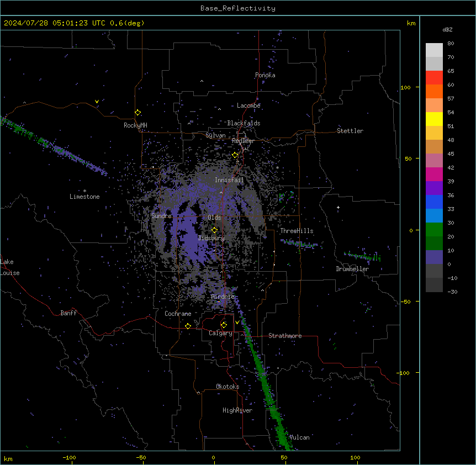Pick the slate purple 0-10 dBZ swatch
Image resolution: width=476 pixels, height=465 pixels.
434,257
